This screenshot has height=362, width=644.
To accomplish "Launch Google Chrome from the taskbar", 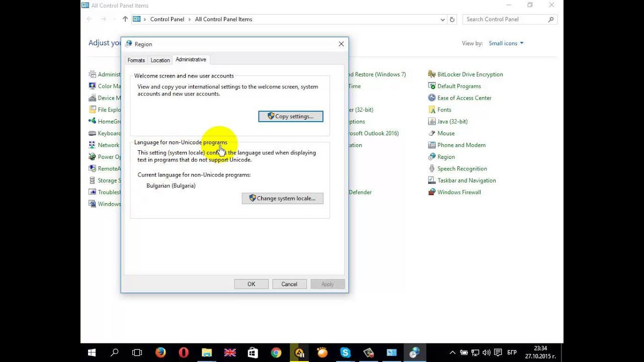I will [x=276, y=352].
